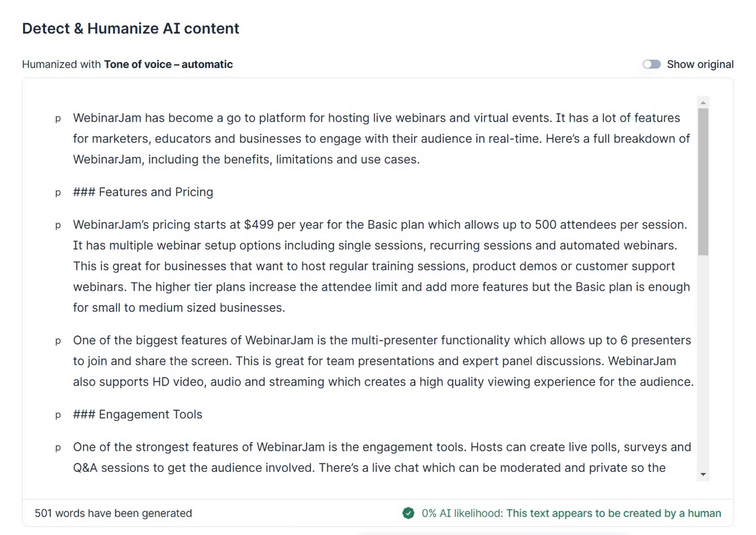Click the empty scrollbar track below the thumb
756x535 pixels.
(x=703, y=362)
